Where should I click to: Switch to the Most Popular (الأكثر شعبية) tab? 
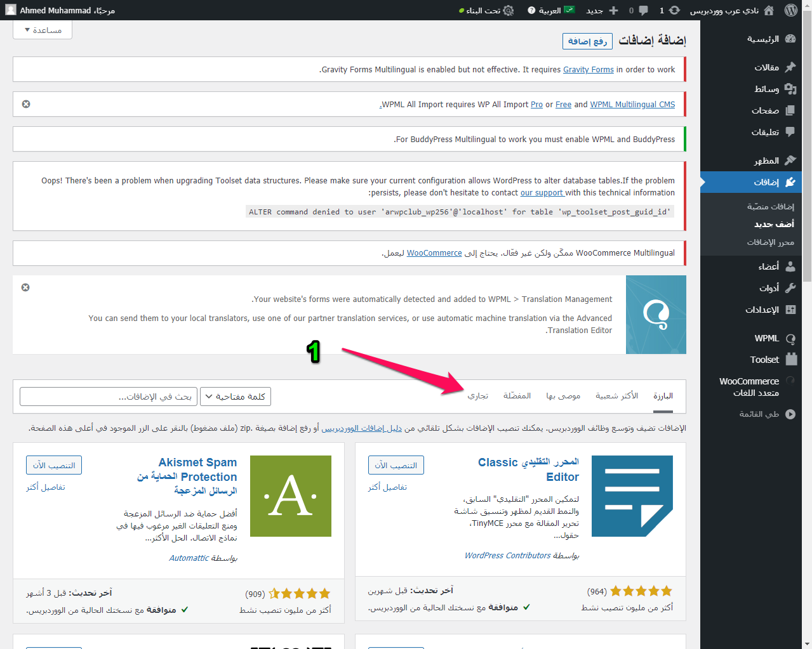[616, 396]
